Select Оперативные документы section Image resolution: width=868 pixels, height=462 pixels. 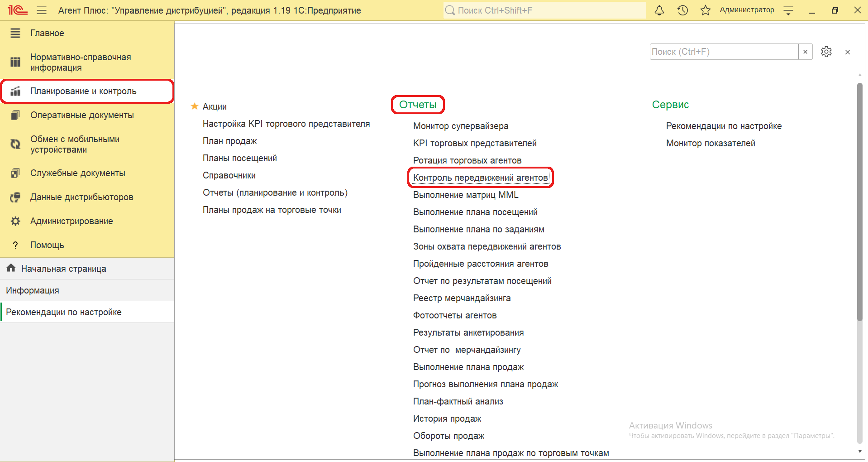pyautogui.click(x=87, y=115)
